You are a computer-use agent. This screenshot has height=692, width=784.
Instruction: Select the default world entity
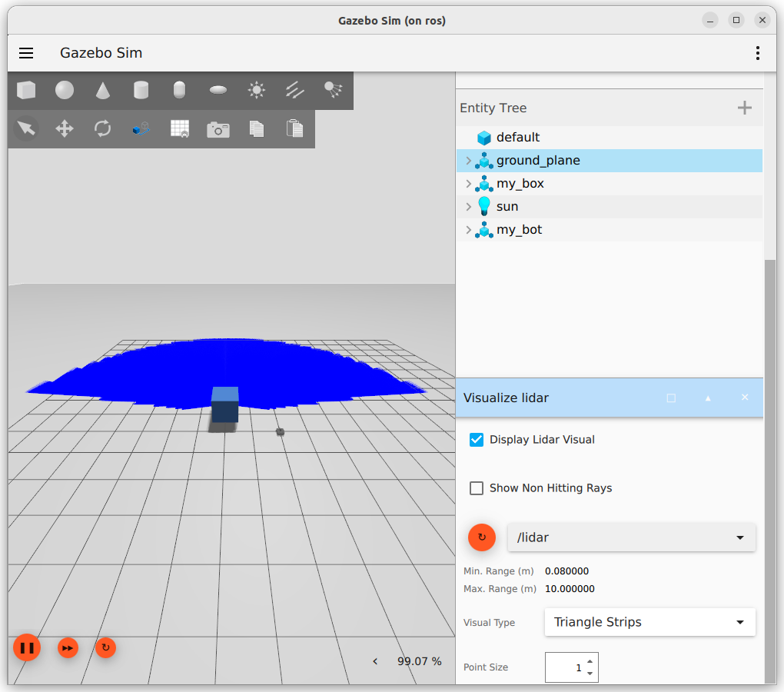point(610,138)
